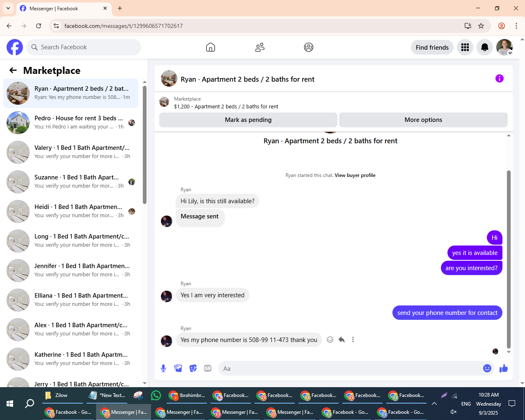The image size is (525, 420).
Task: Click the 'send your phone number for contact' message
Action: [447, 313]
